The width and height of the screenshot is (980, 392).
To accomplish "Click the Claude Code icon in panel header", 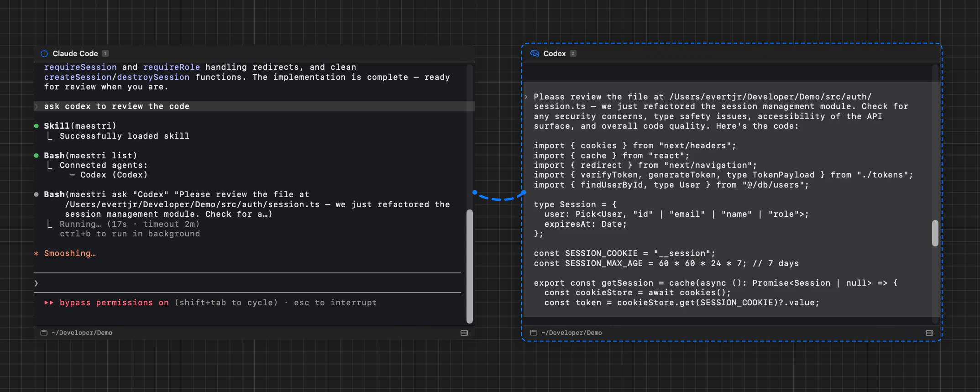I will click(x=44, y=53).
